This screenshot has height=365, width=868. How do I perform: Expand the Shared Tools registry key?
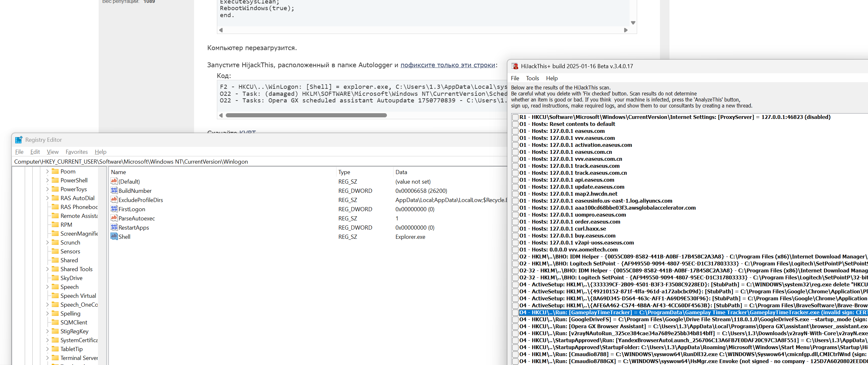tap(48, 269)
